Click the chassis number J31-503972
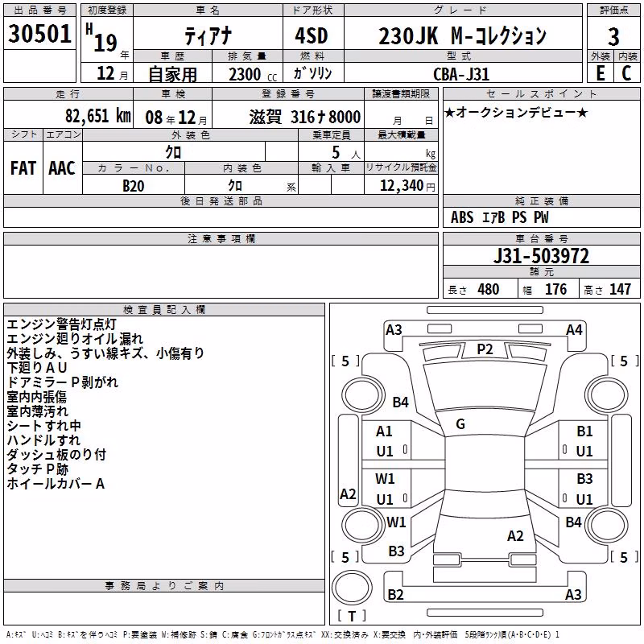 [541, 256]
